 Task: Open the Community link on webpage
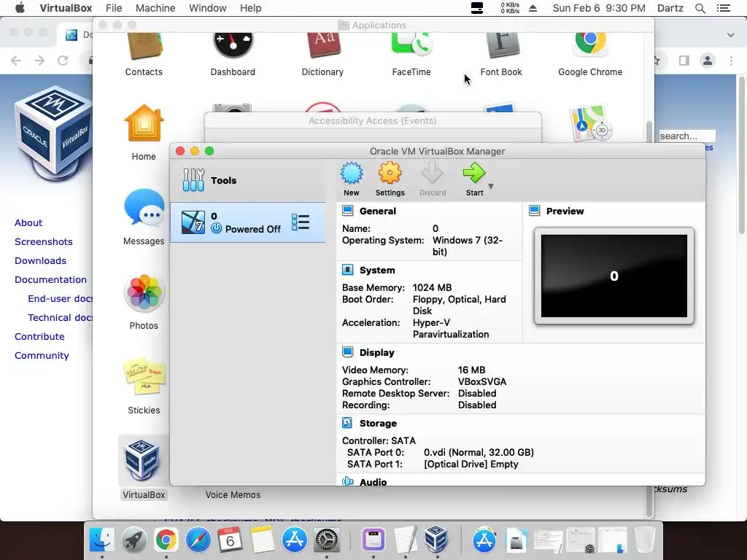[x=42, y=355]
